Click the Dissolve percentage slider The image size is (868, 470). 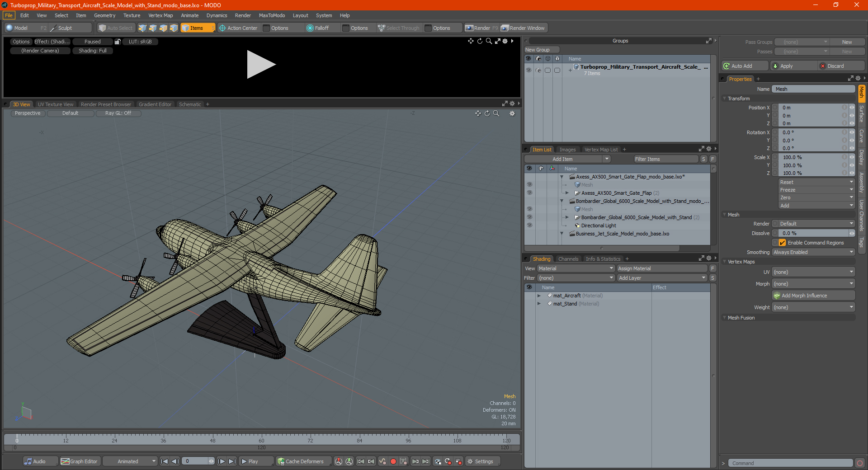coord(813,233)
